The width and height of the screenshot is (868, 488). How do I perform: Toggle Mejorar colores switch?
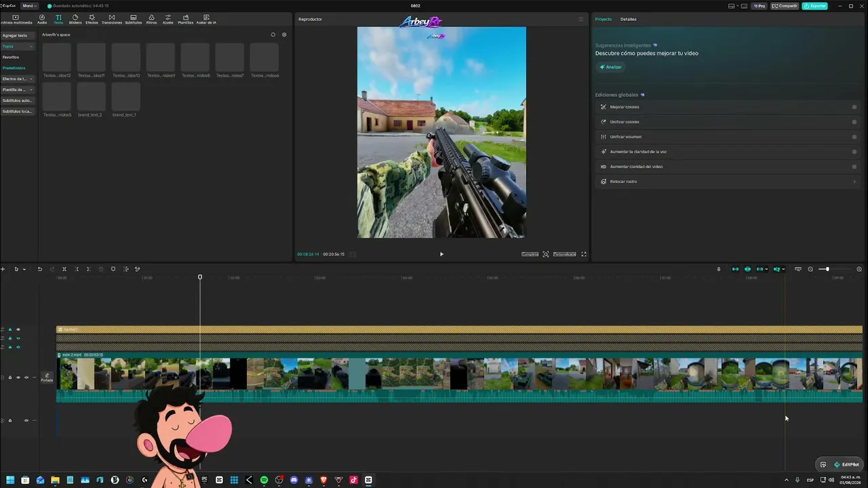click(x=854, y=107)
